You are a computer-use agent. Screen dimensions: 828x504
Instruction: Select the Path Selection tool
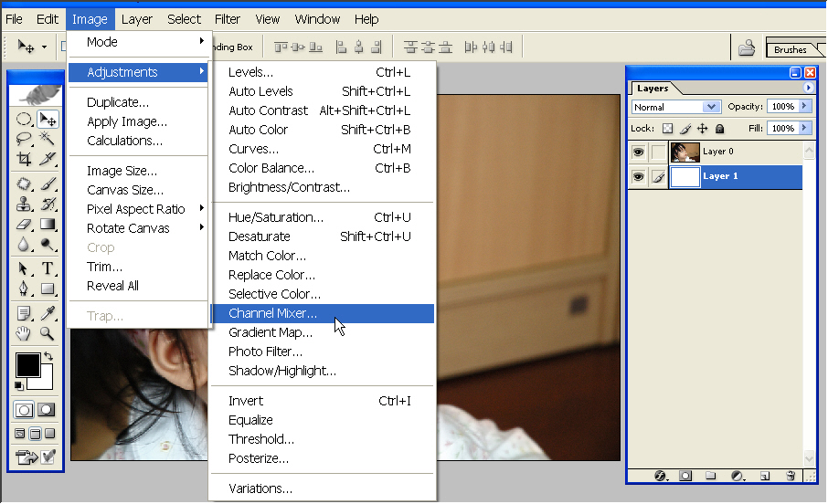coord(24,268)
